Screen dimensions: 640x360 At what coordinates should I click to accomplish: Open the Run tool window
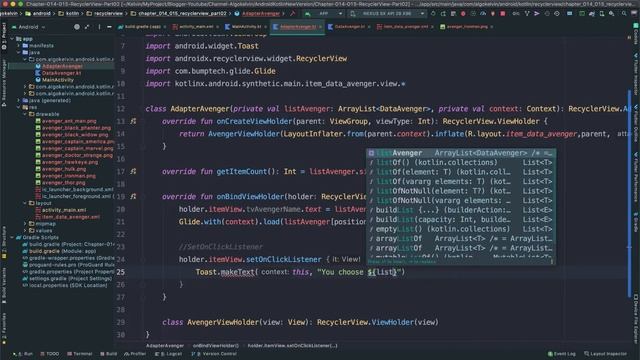point(24,354)
